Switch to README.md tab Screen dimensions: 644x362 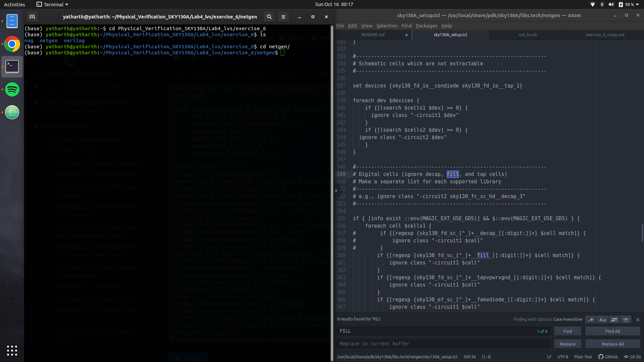click(x=373, y=35)
